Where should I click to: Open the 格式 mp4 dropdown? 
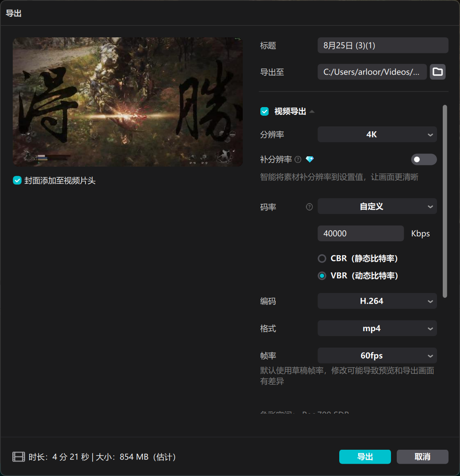[377, 328]
